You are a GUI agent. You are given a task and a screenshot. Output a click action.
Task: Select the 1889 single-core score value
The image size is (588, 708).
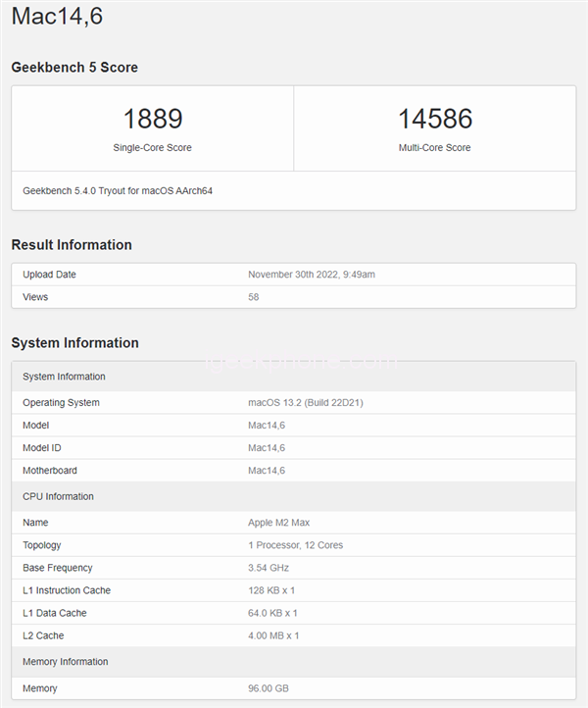pyautogui.click(x=152, y=120)
